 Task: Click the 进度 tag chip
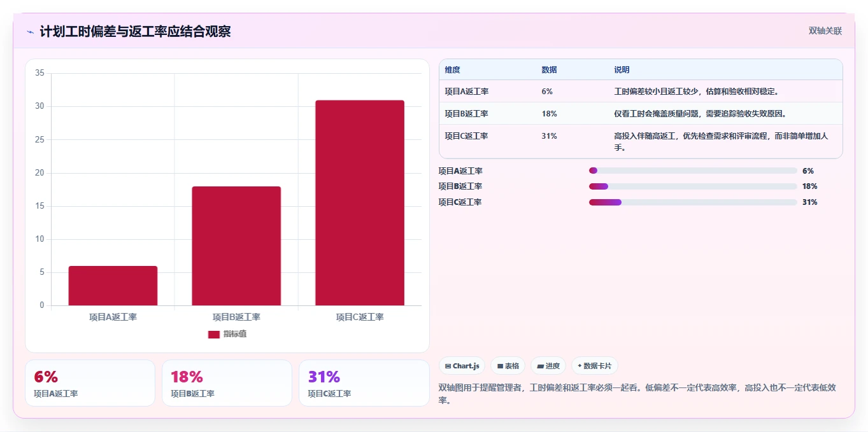coord(548,366)
